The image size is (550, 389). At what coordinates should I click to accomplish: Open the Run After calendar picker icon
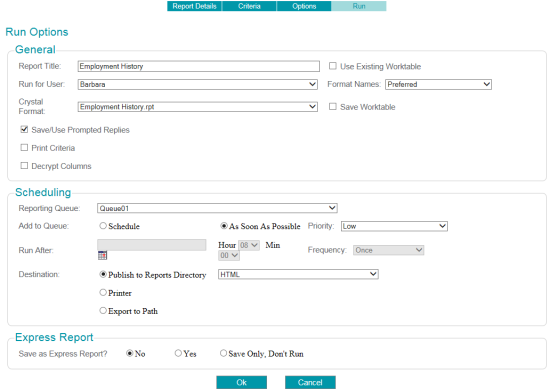pyautogui.click(x=102, y=255)
